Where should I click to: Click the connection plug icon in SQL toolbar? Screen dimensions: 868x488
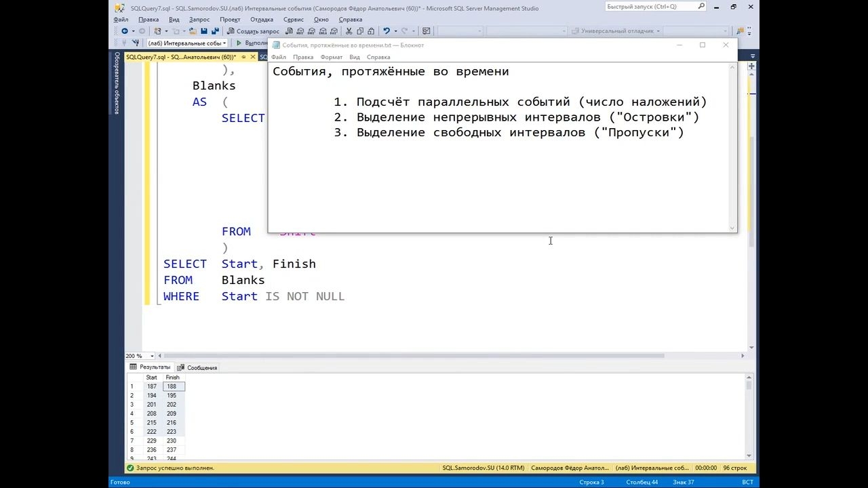coord(124,43)
